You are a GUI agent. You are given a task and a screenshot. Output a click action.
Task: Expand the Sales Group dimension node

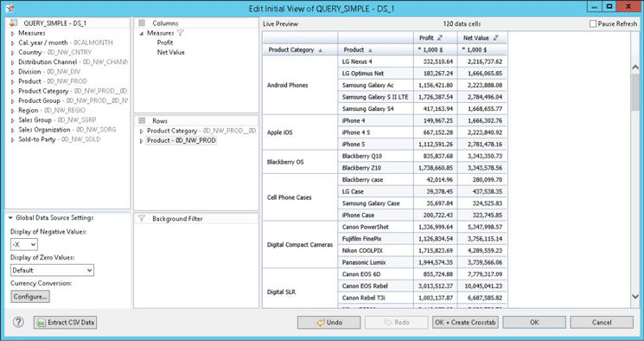13,120
